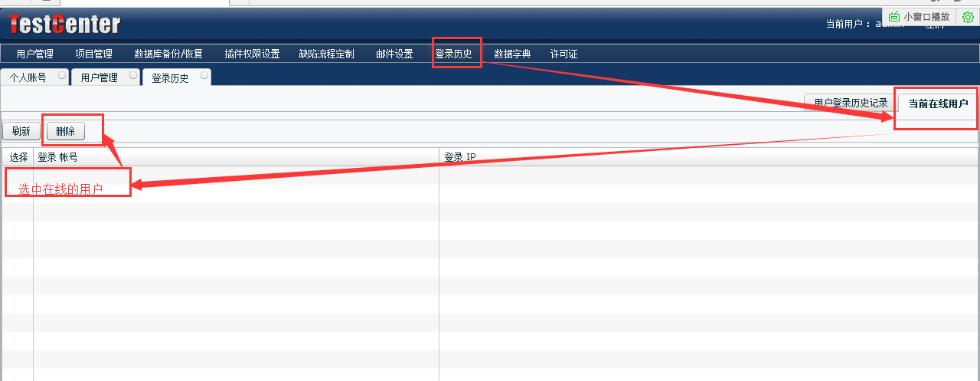Screen dimensions: 980x381
Task: Close the 个人账号 tab via its icon
Action: 62,75
